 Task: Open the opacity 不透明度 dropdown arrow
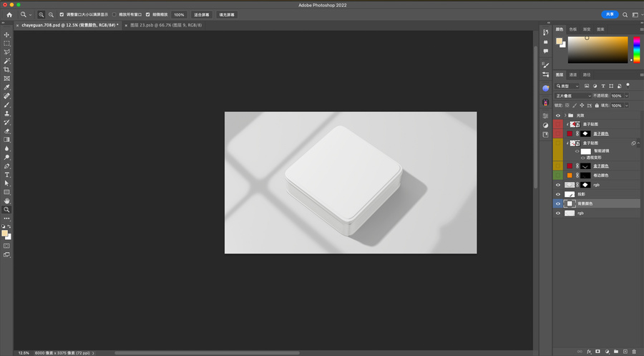(627, 96)
